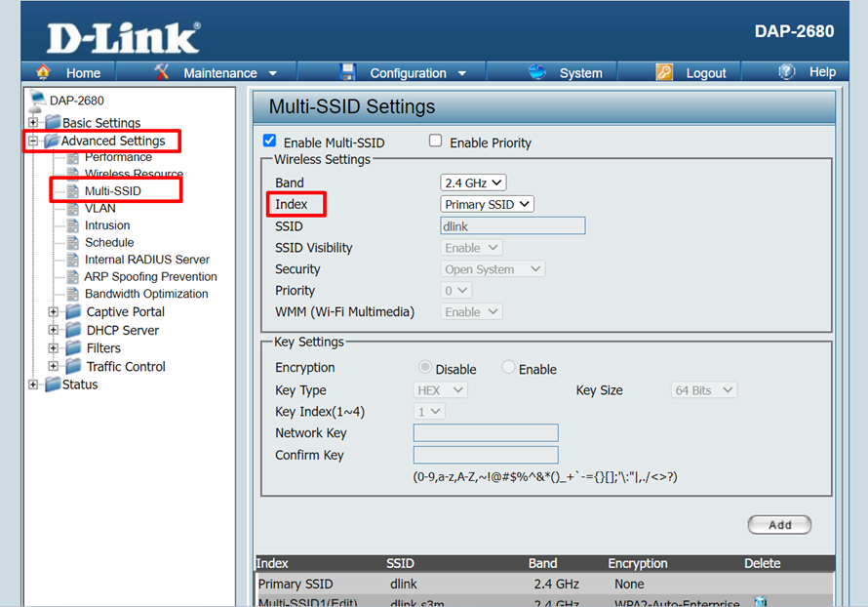The width and height of the screenshot is (868, 607).
Task: Expand the Basic Settings tree node
Action: click(33, 122)
